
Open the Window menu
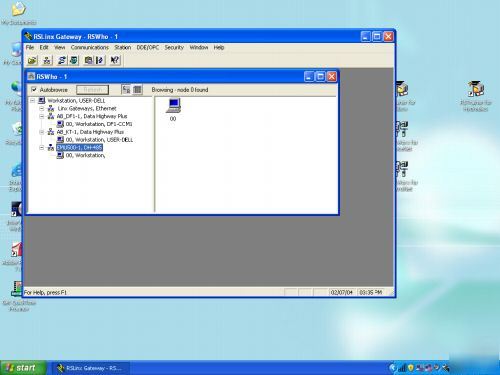click(x=199, y=47)
